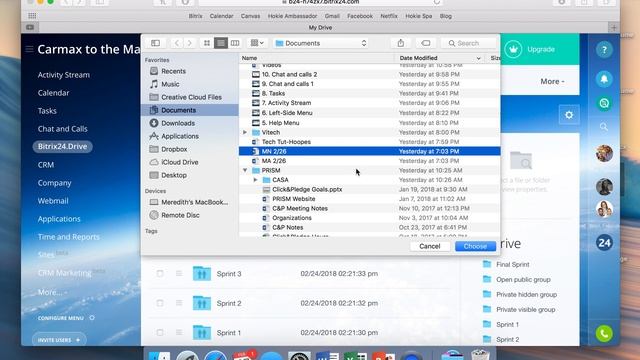The image size is (640, 360).
Task: Tick the Sprint 2 row checkbox
Action: pyautogui.click(x=160, y=303)
